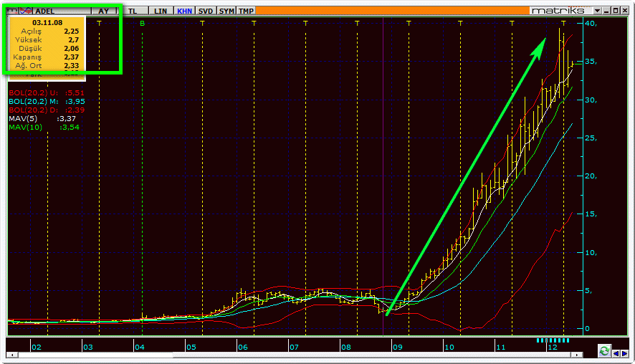Click the Düşük 2,06 value
The width and height of the screenshot is (635, 364).
(71, 48)
